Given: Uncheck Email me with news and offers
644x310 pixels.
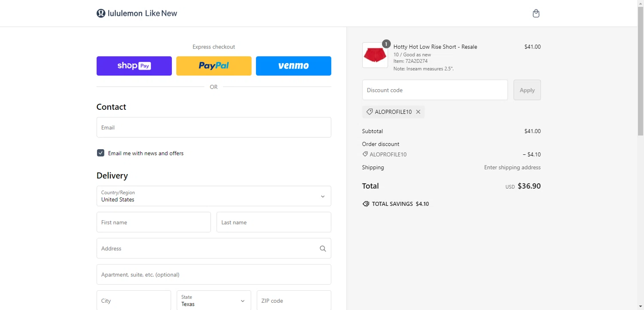Looking at the screenshot, I should coord(100,153).
